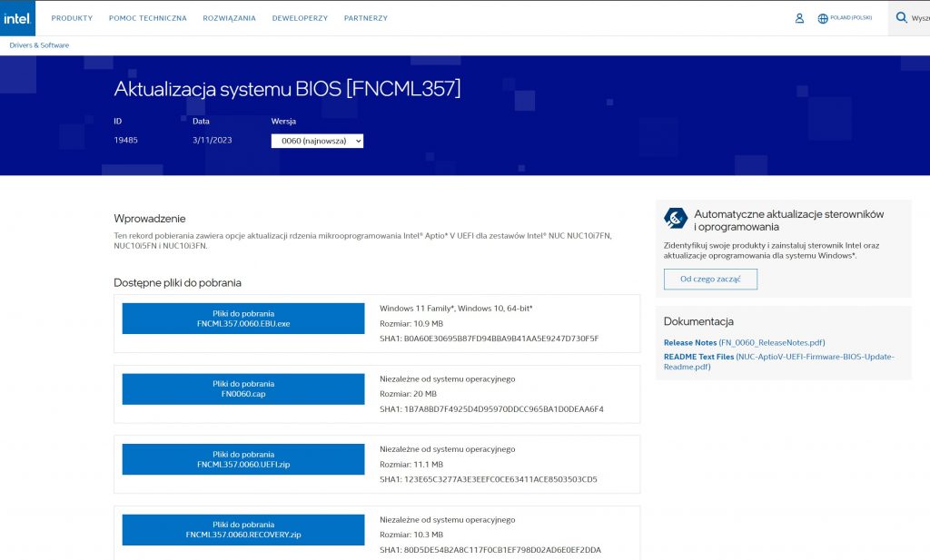Expand the Wersja 0060 dropdown

pos(317,141)
